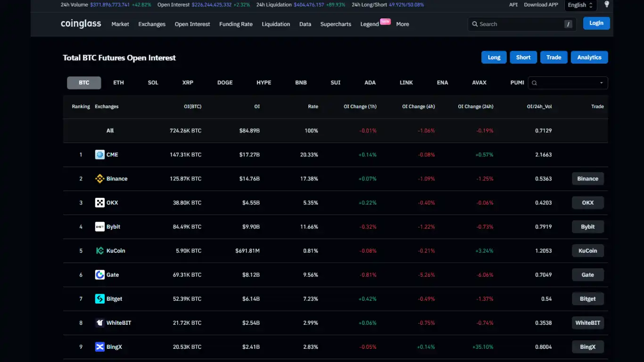Viewport: 644px width, 362px height.
Task: Click the CME exchange logo icon
Action: (x=100, y=155)
